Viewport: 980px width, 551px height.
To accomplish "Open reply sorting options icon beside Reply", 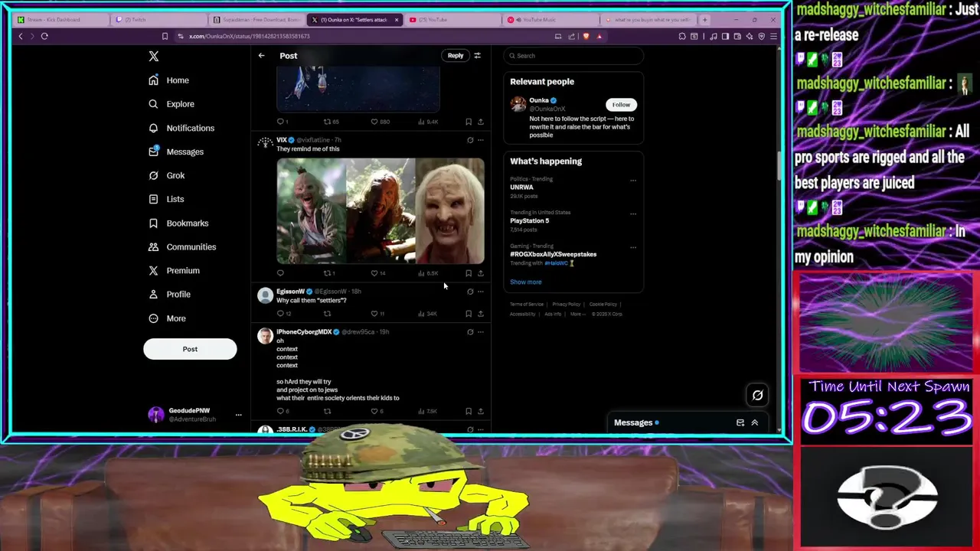I will [477, 56].
